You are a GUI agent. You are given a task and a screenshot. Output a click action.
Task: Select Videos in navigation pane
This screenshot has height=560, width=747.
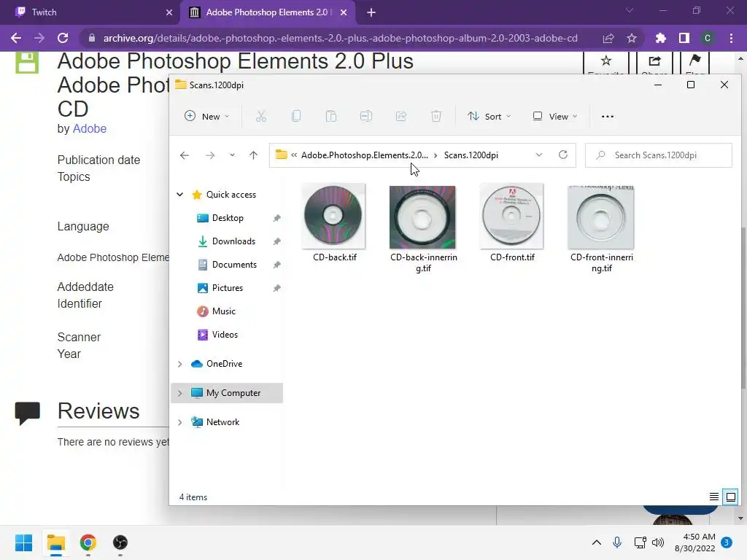(225, 334)
